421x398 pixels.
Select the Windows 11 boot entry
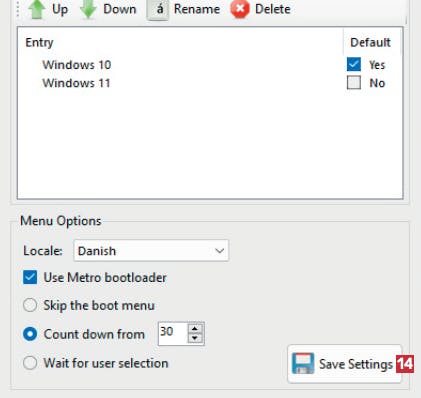(x=76, y=83)
